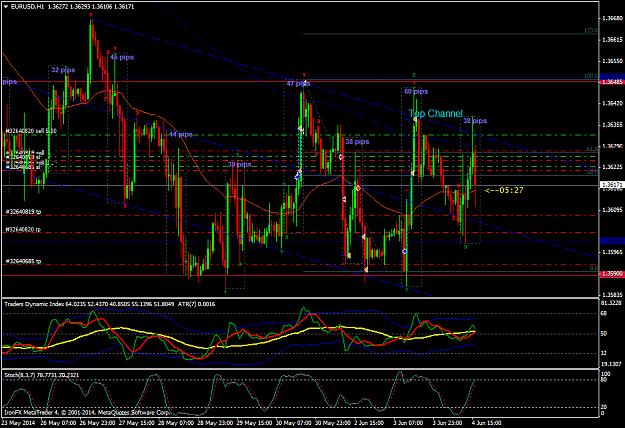
Task: Click the 1.36680 price scale value
Action: [613, 18]
